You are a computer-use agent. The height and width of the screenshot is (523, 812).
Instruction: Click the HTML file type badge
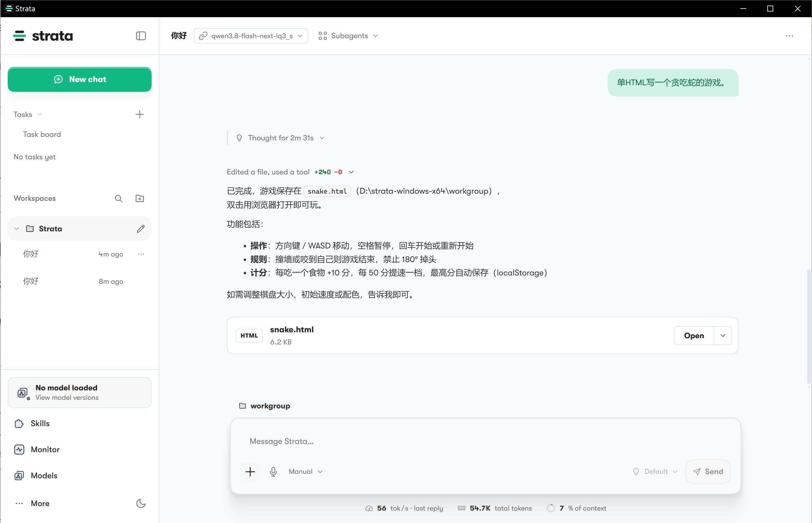click(249, 336)
